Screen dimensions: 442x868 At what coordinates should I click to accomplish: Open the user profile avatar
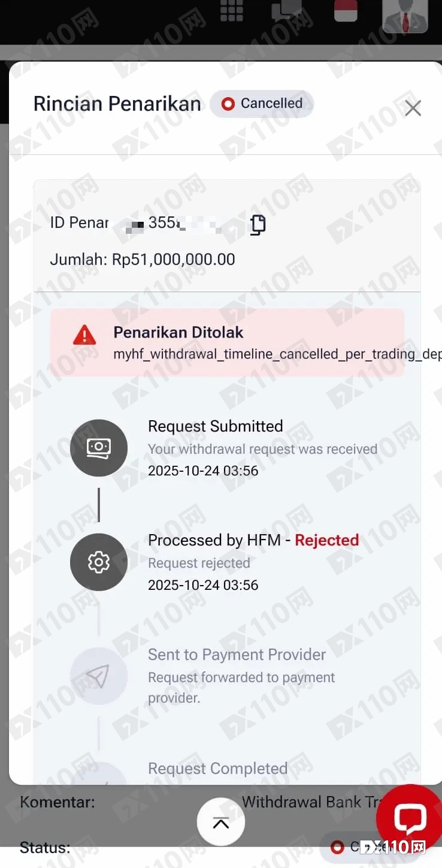(x=405, y=14)
